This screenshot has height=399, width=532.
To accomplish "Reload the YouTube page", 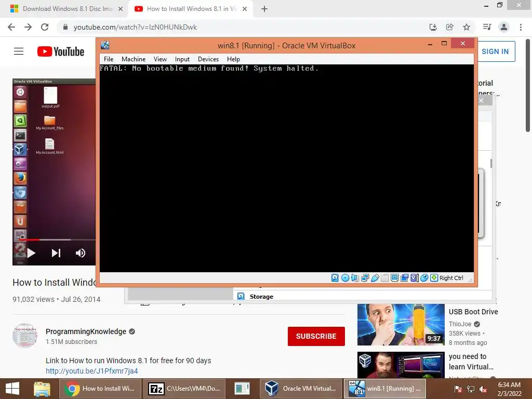I will click(x=45, y=27).
